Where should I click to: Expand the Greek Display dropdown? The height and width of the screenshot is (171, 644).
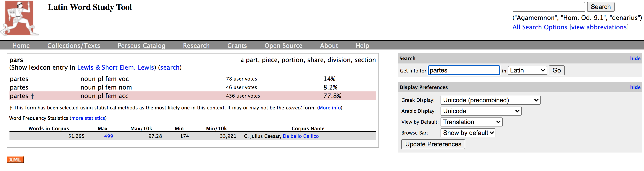[490, 100]
